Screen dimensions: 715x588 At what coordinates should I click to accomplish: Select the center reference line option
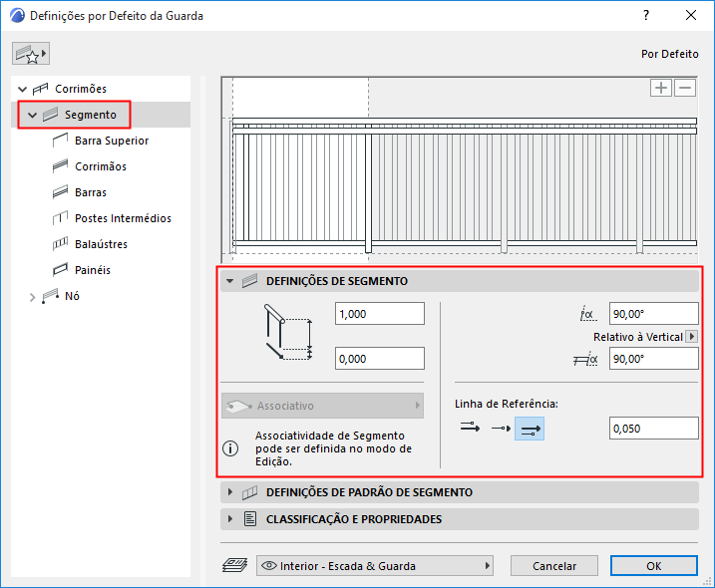(x=501, y=428)
